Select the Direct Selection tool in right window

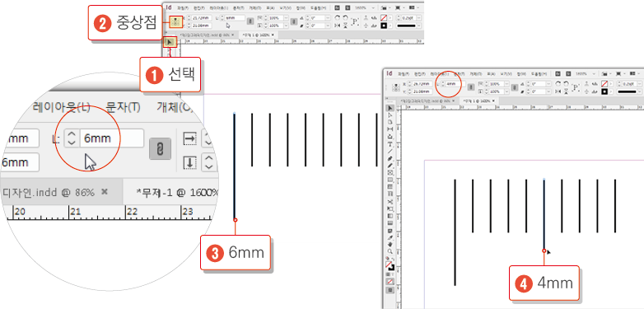(x=390, y=115)
